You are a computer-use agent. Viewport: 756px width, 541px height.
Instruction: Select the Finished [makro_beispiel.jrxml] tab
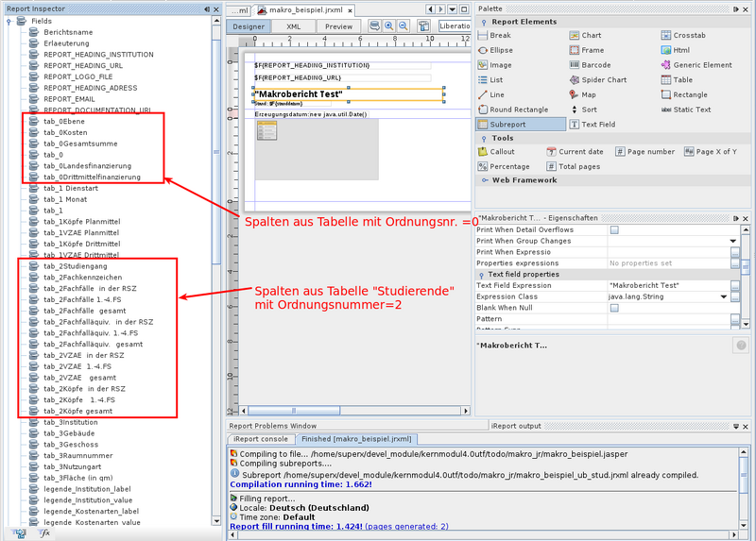[x=356, y=439]
